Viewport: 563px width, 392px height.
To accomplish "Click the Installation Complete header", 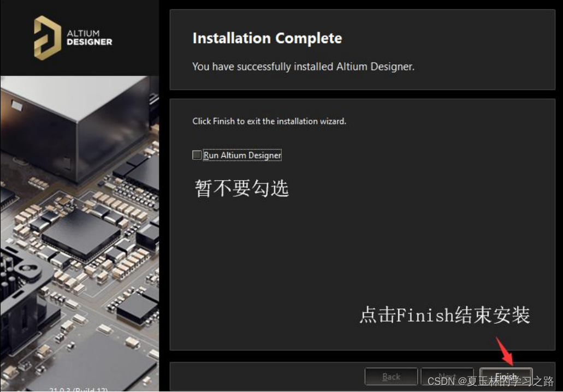I will click(x=266, y=38).
